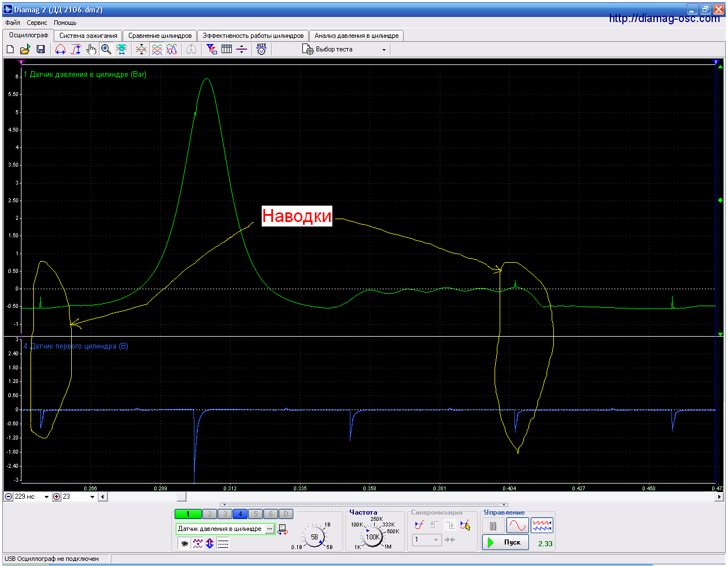The image size is (728, 566).
Task: Click the overlapping colored waves icon
Action: pos(172,50)
